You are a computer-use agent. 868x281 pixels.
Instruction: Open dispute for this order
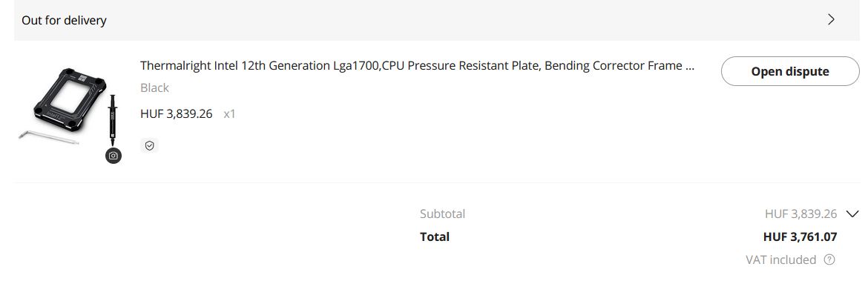(790, 71)
